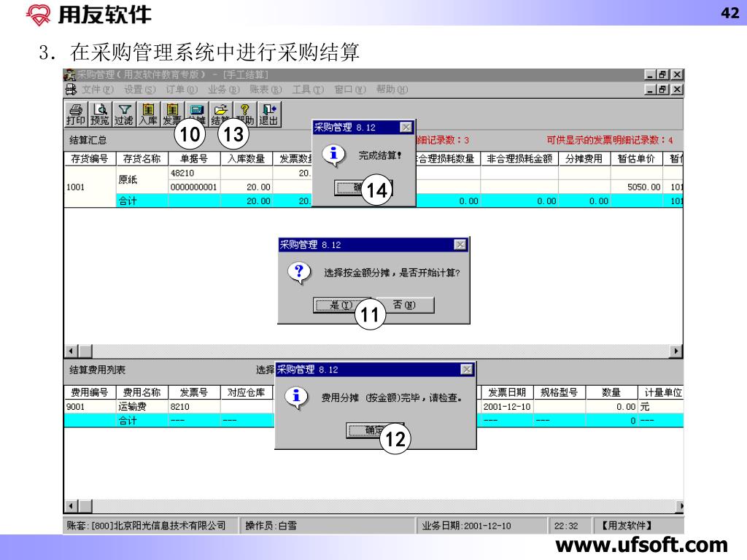
Task: Click 是(Y) in the 按金额分摊 dialog
Action: (x=341, y=306)
